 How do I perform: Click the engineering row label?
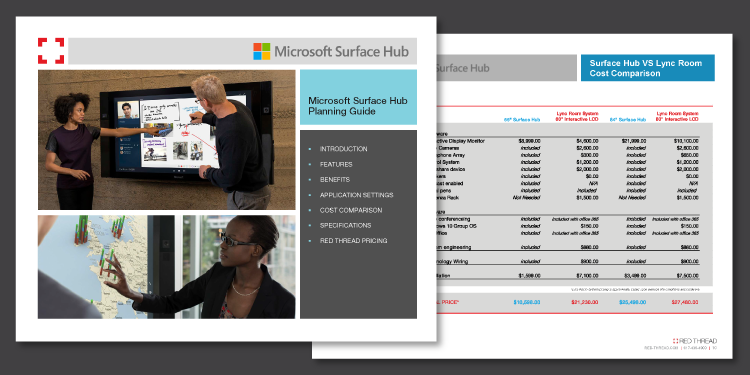pyautogui.click(x=454, y=247)
